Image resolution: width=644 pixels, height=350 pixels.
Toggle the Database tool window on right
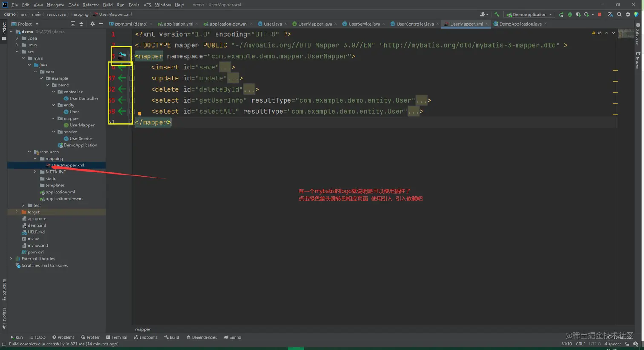click(638, 34)
